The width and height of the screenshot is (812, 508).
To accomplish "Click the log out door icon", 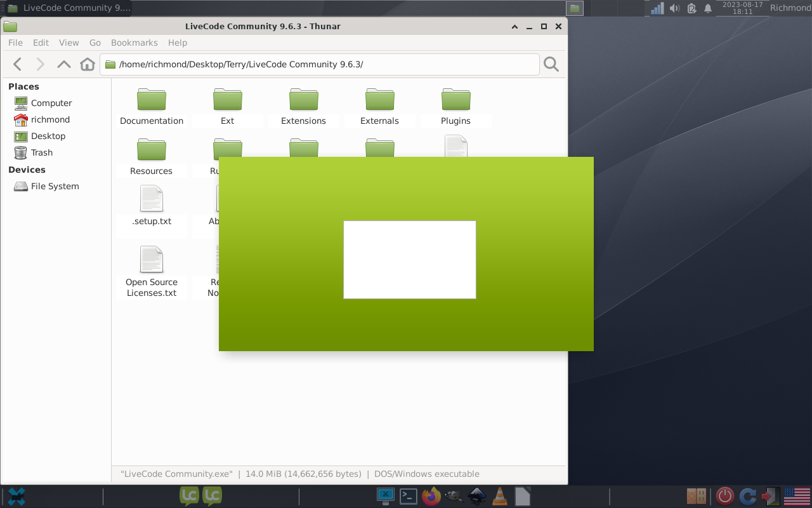I will click(771, 496).
